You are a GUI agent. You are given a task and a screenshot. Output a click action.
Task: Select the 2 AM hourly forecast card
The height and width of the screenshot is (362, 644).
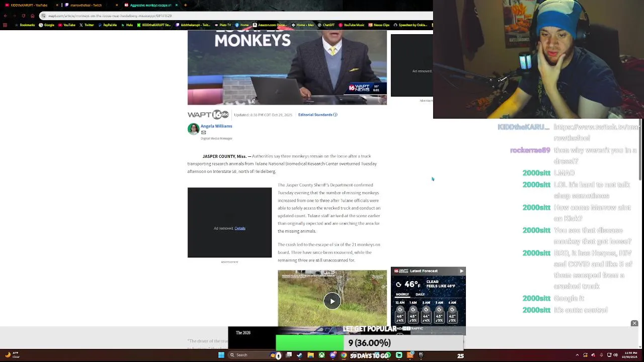[426, 311]
